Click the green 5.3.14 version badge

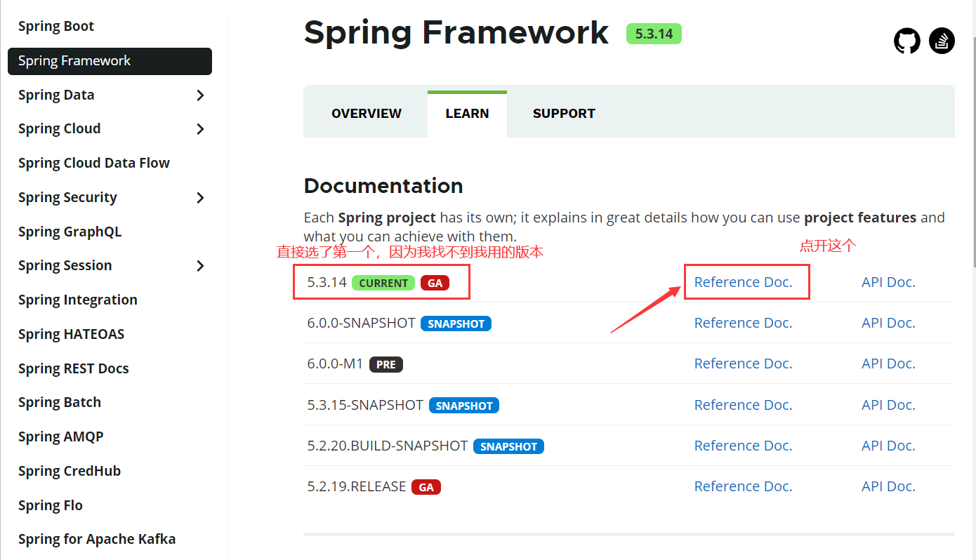(654, 34)
